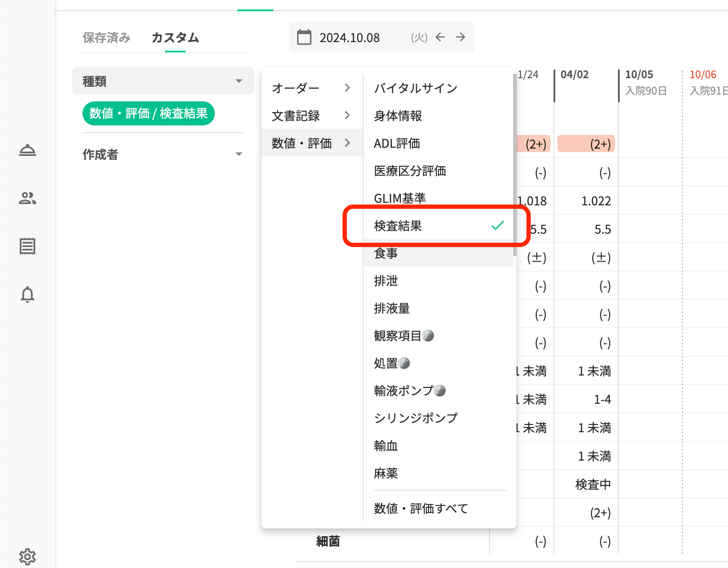Open the receipt list icon in sidebar
The height and width of the screenshot is (568, 728).
pos(28,246)
